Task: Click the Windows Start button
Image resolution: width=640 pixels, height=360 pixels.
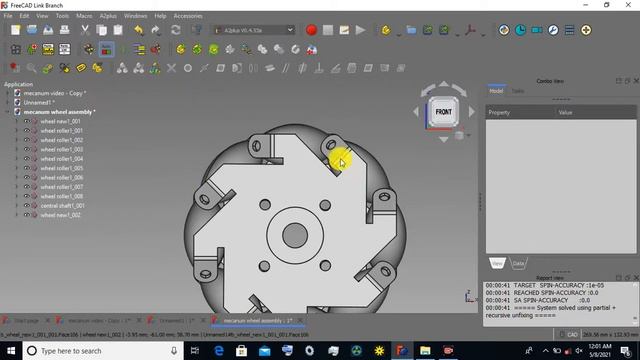Action: point(11,351)
